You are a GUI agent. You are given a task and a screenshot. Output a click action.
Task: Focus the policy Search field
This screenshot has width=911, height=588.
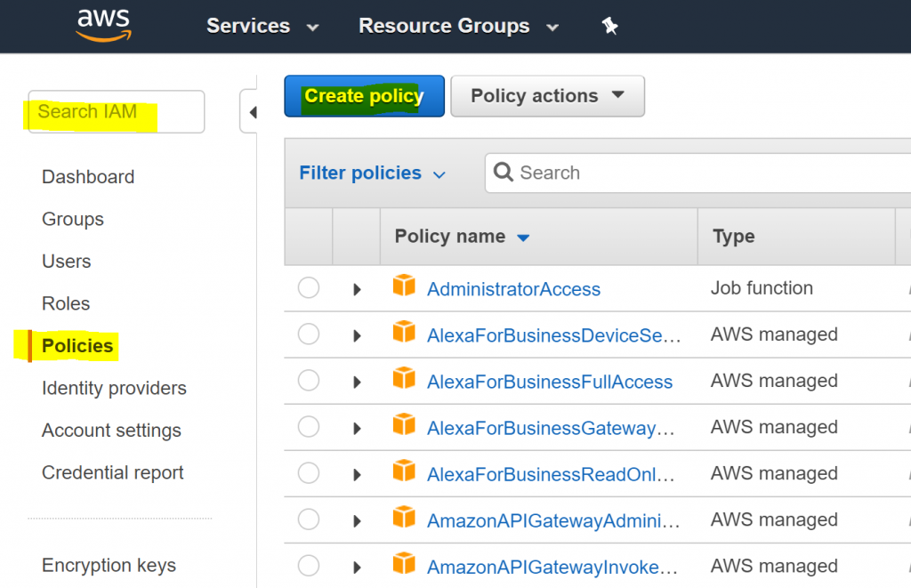coord(697,173)
